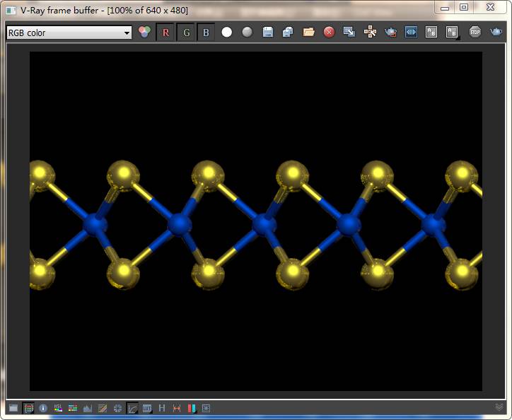Toggle the red channel button
The image size is (512, 420).
[166, 33]
